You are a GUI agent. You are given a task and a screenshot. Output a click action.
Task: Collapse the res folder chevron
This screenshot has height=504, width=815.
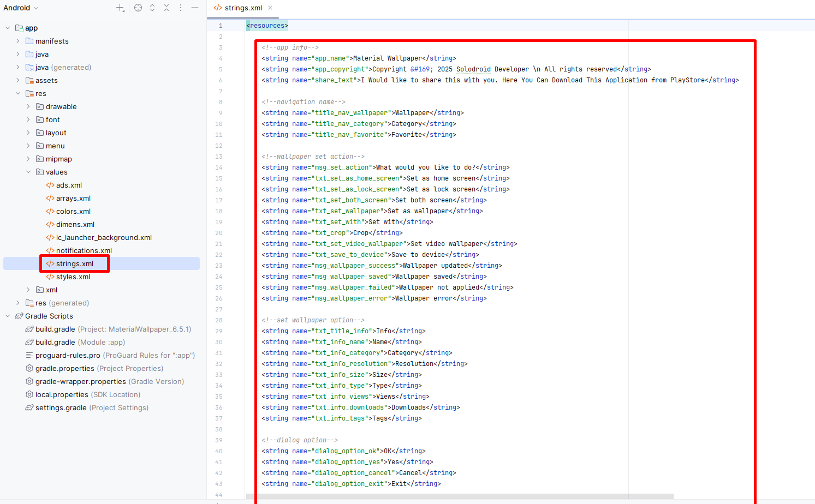(x=18, y=93)
